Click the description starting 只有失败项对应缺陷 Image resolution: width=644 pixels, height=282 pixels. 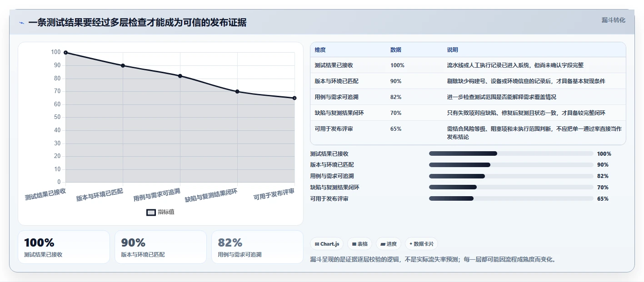(x=526, y=113)
